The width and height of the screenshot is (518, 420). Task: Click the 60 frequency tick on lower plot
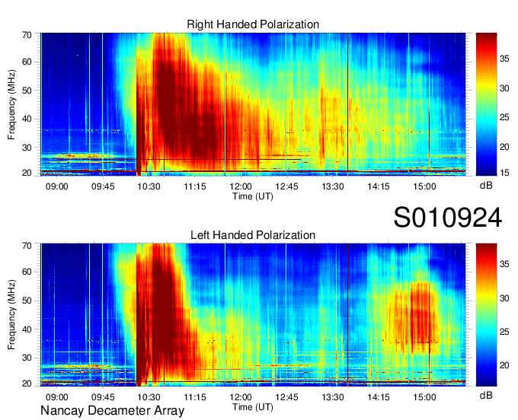(27, 272)
